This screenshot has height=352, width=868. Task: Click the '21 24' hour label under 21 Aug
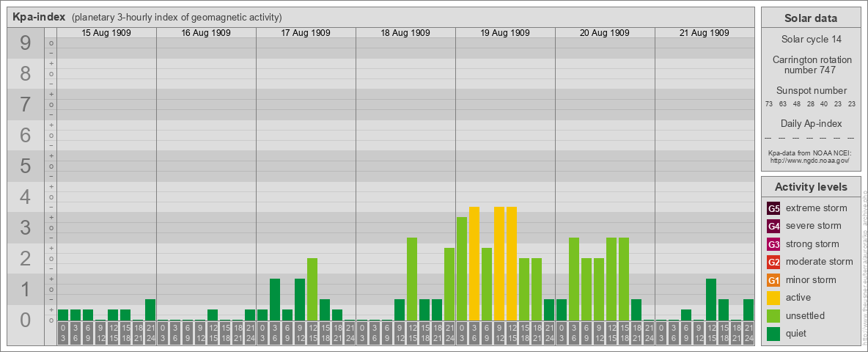point(749,334)
